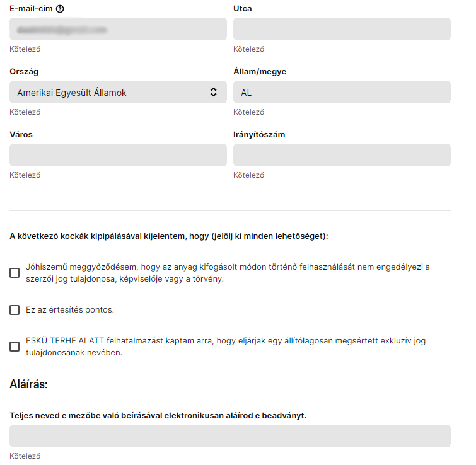
Task: Focus the E-mail-cím input field
Action: (118, 29)
